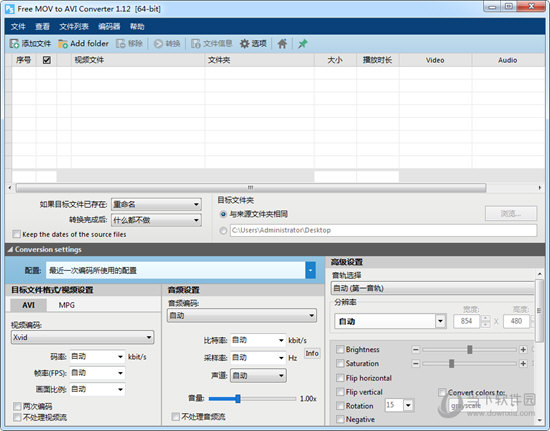Enable the Brightness checkbox
The image size is (550, 431).
point(340,349)
